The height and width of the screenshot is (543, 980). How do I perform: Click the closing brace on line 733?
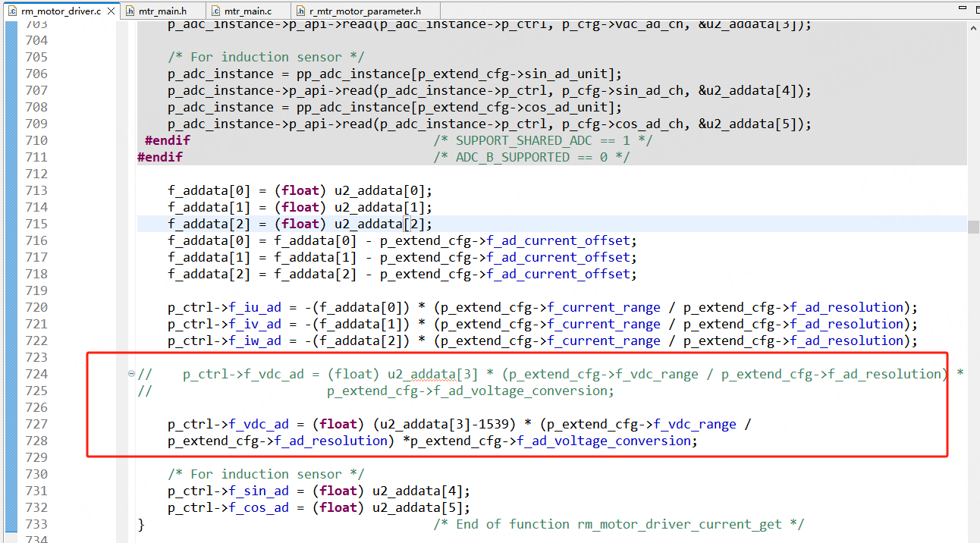point(141,524)
